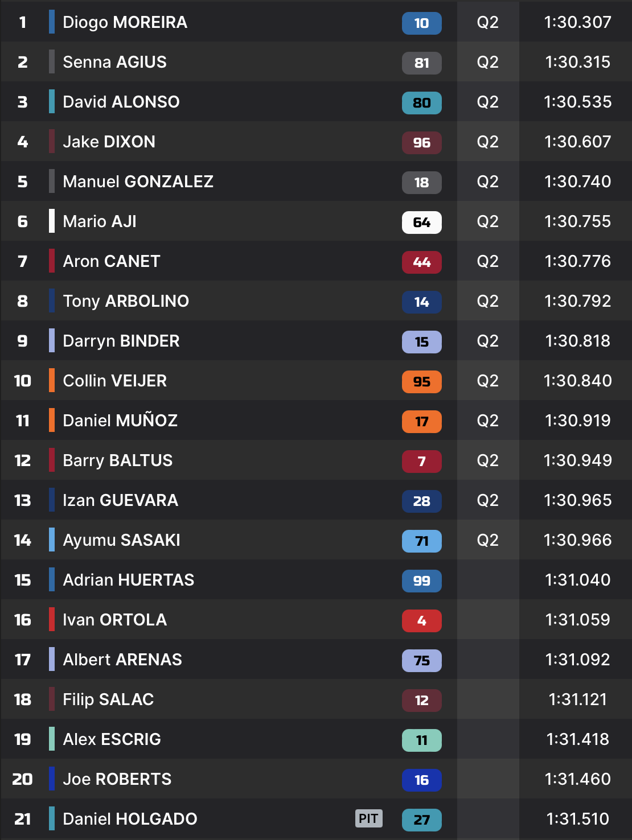Select the white number 64 badge

tap(421, 223)
